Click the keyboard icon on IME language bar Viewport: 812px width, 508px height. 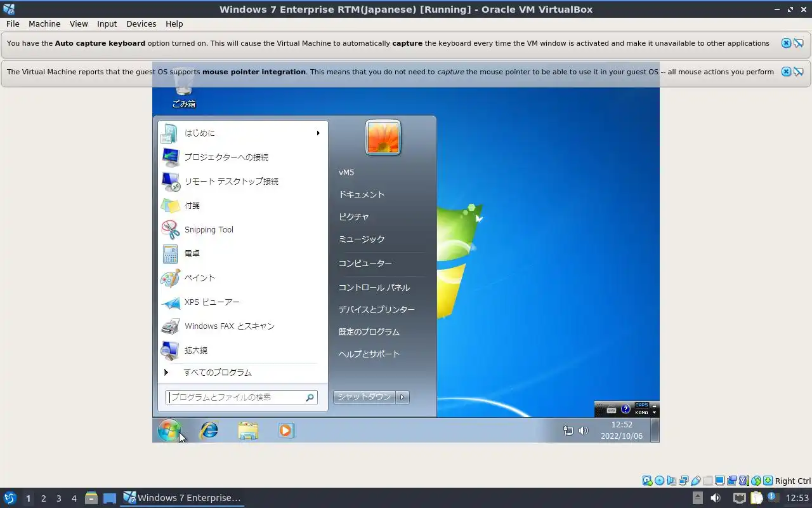point(611,410)
